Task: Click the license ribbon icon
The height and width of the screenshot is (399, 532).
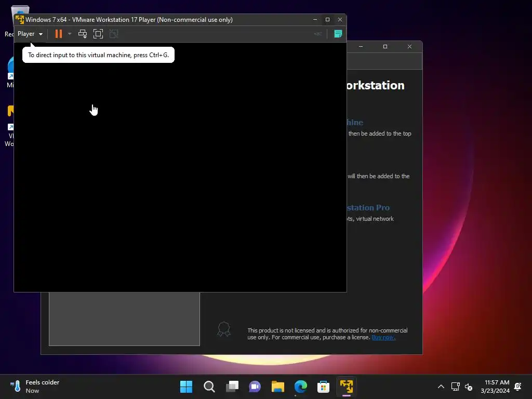Action: (x=224, y=329)
